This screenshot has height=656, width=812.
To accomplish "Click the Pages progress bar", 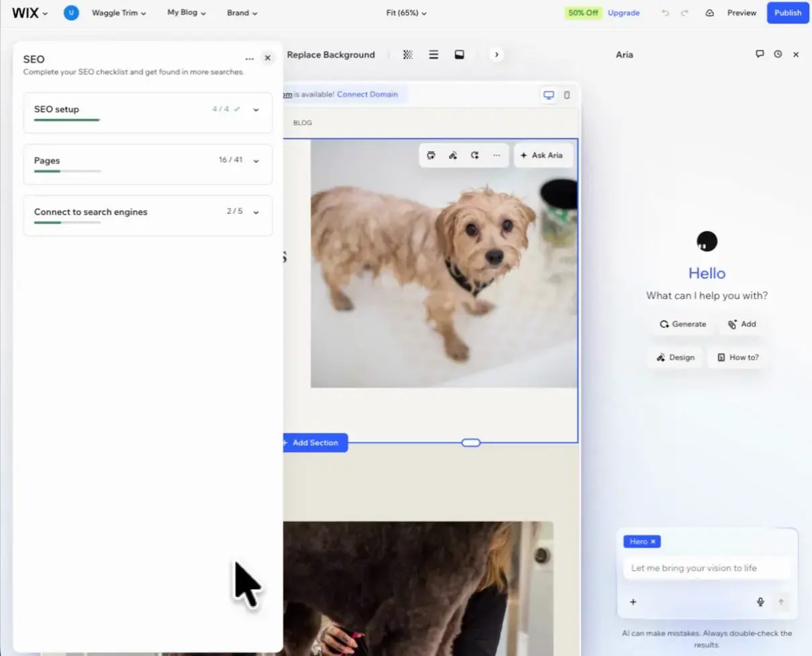I will pos(67,171).
